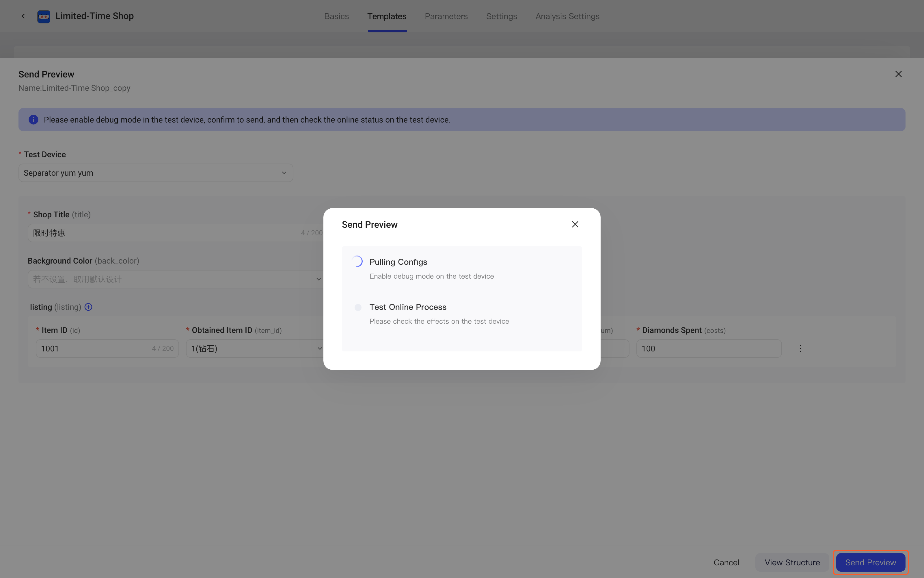Image resolution: width=924 pixels, height=578 pixels.
Task: Click 'Please check the effects on the test device'
Action: pos(439,321)
